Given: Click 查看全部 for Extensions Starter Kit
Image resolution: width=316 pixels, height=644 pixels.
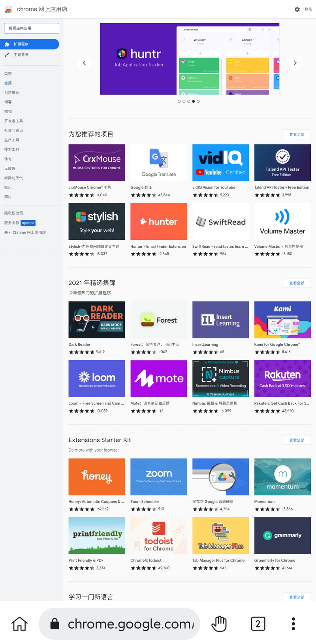Looking at the screenshot, I should [297, 440].
